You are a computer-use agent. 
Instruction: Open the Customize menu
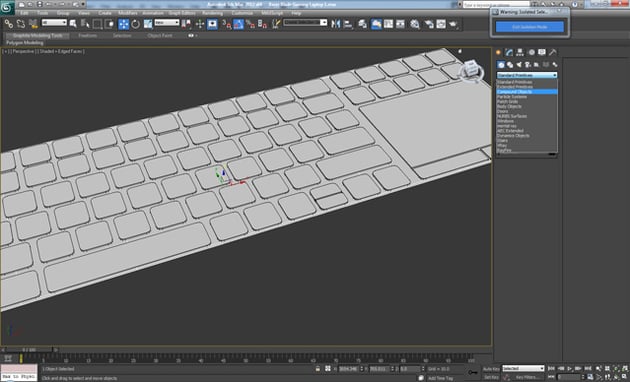(242, 13)
